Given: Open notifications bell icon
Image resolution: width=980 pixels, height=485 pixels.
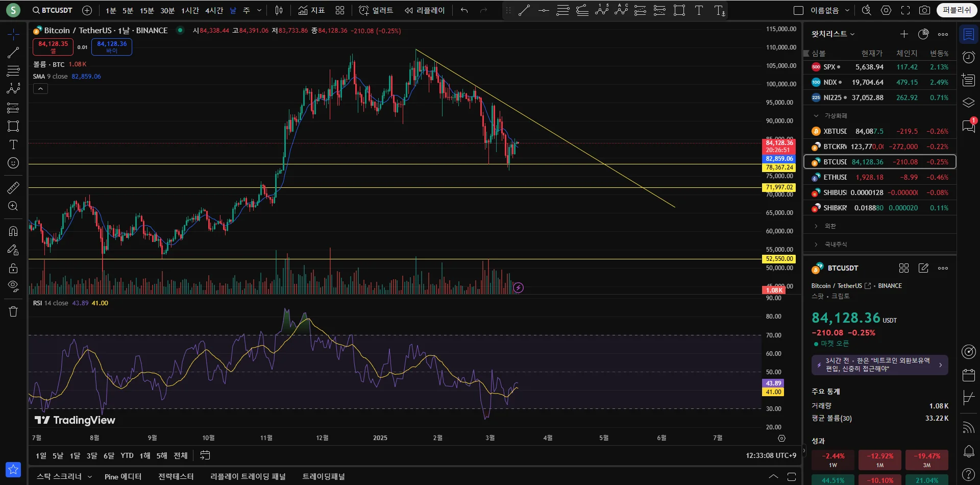Looking at the screenshot, I should click(x=968, y=451).
